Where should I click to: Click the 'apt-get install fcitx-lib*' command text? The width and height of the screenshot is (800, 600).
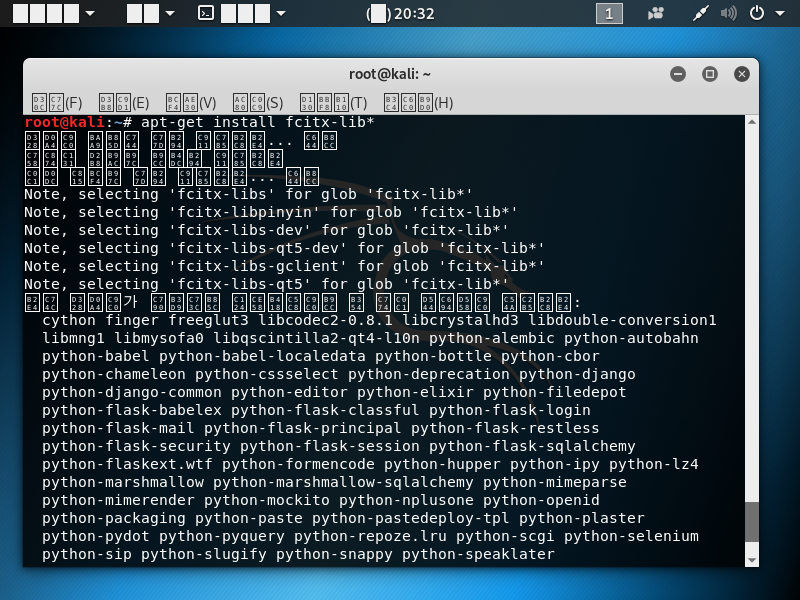point(258,122)
